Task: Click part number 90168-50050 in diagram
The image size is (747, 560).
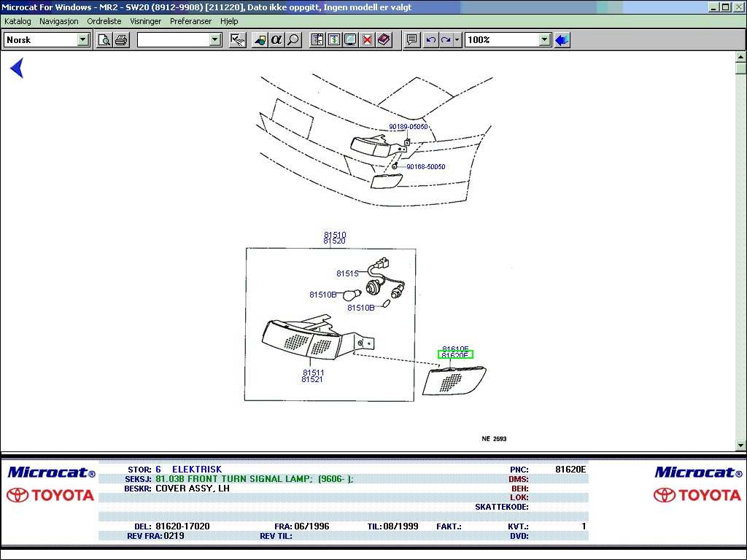Action: click(425, 167)
